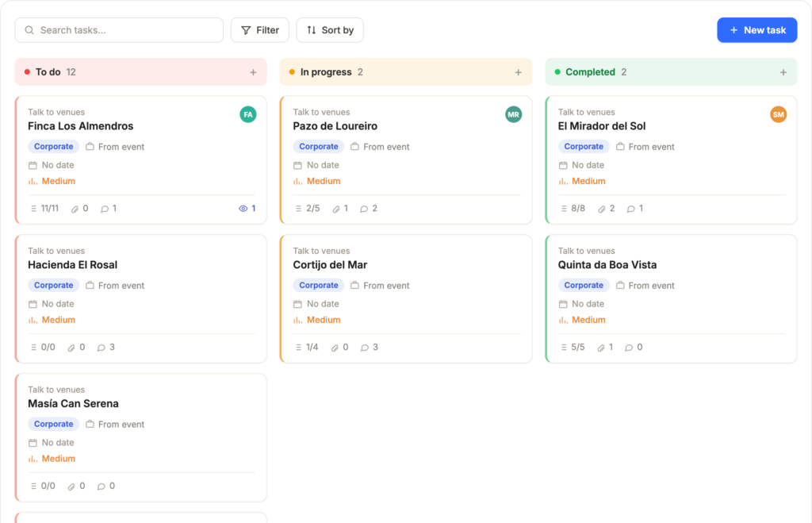Click Corporate tag on Finca Los Almendros
Screen dimensions: 812x523
(x=53, y=147)
